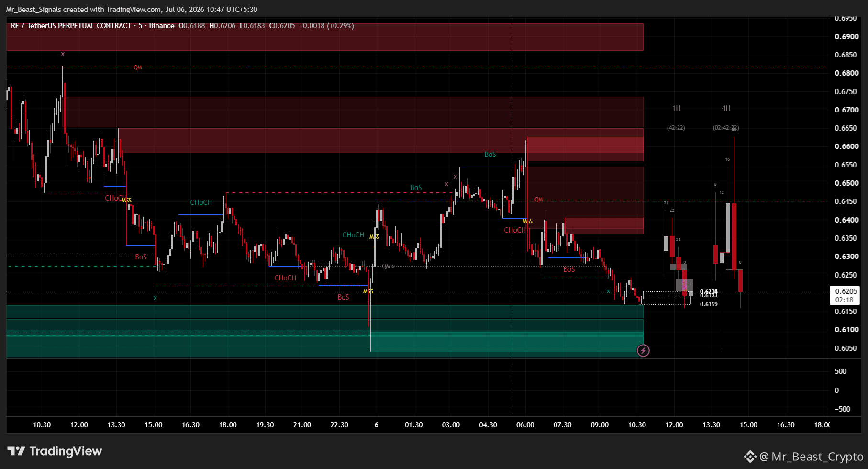Click the open value O0.6188
This screenshot has width=868, height=469.
[x=191, y=26]
